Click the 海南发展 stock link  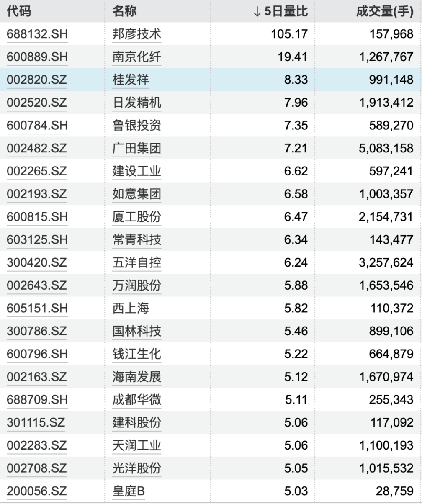[x=136, y=377]
